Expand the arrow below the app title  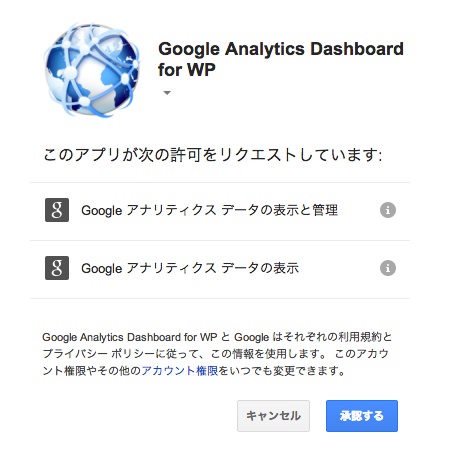click(x=167, y=93)
